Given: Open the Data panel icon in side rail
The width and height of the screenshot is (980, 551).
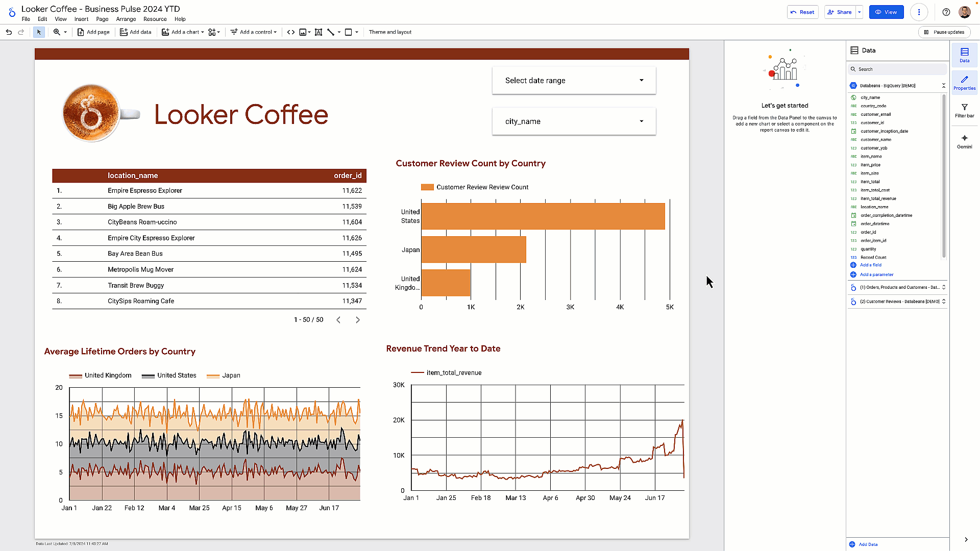Looking at the screenshot, I should coord(965,55).
